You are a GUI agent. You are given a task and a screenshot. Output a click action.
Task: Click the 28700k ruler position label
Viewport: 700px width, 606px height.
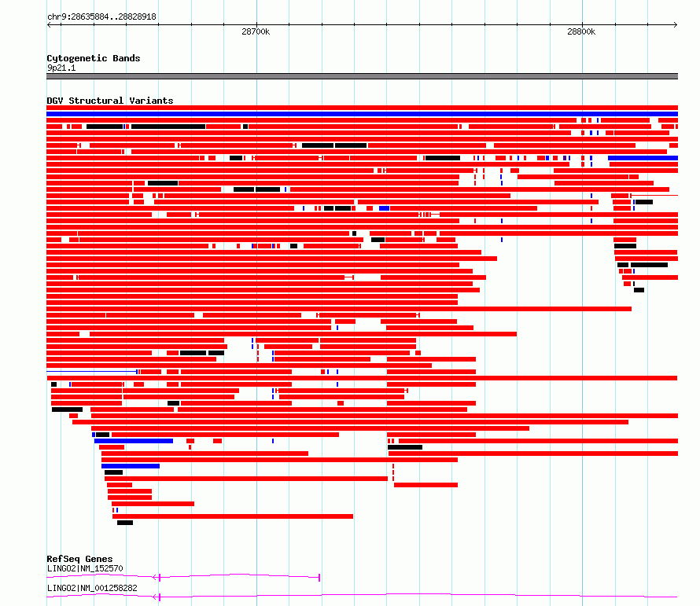point(256,31)
